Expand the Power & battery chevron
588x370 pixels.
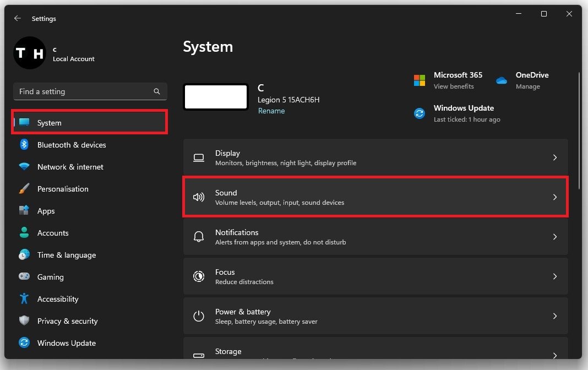[554, 316]
